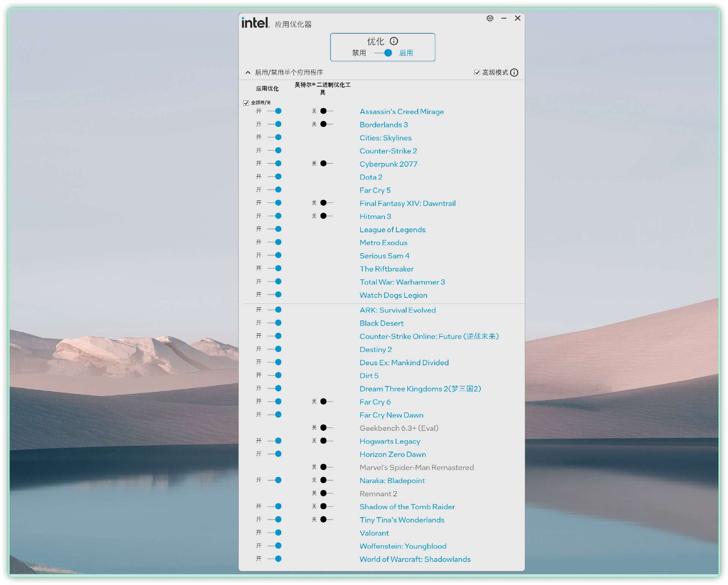Minimize the Intel optimizer window

[x=504, y=18]
